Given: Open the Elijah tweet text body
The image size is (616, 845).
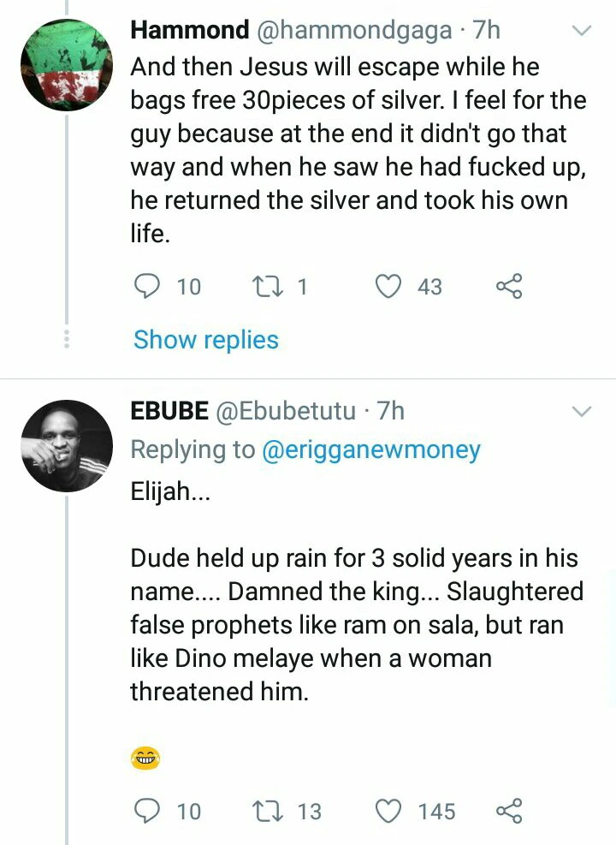Looking at the screenshot, I should click(355, 625).
